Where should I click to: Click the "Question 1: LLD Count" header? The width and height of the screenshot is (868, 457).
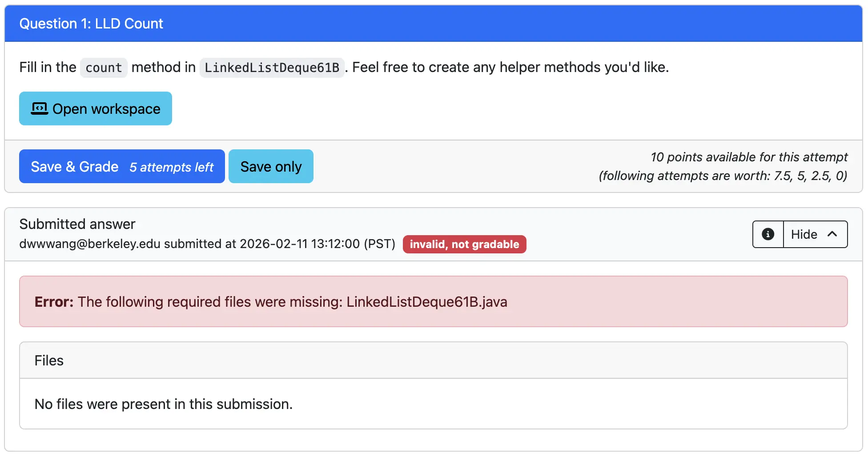91,24
